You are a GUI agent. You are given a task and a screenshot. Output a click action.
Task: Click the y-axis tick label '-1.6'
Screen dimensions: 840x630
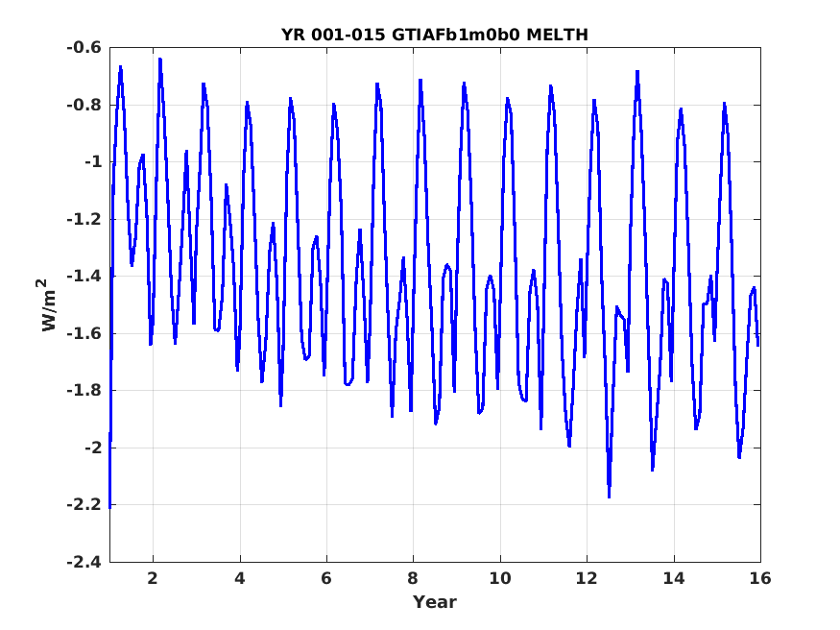pyautogui.click(x=84, y=333)
